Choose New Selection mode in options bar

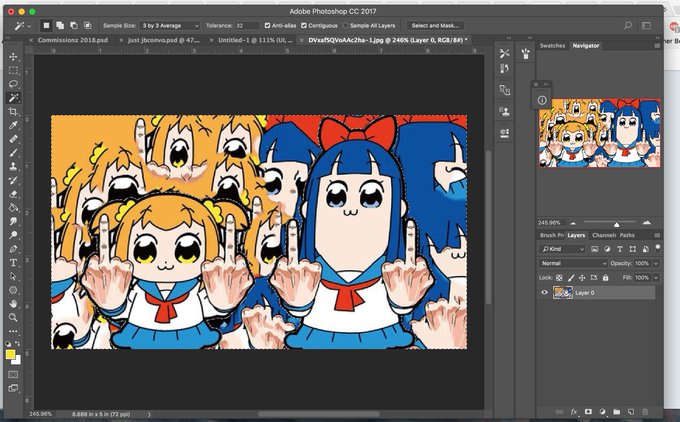(46, 26)
